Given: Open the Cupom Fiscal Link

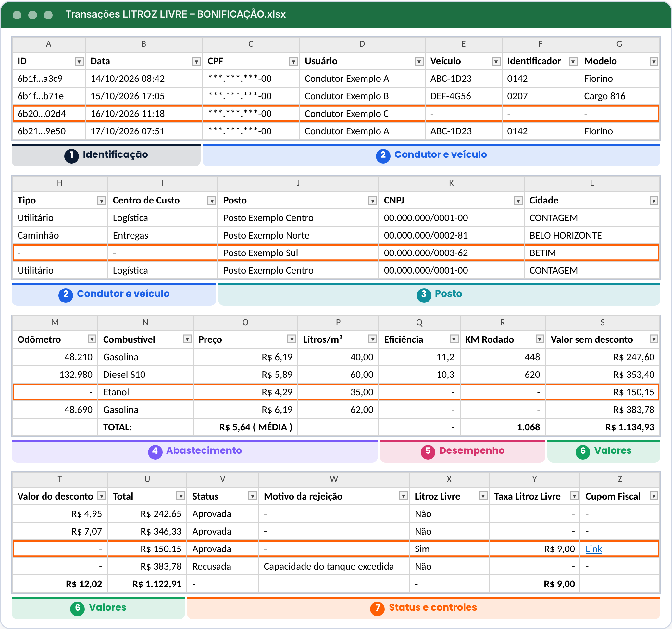Looking at the screenshot, I should click(x=593, y=549).
